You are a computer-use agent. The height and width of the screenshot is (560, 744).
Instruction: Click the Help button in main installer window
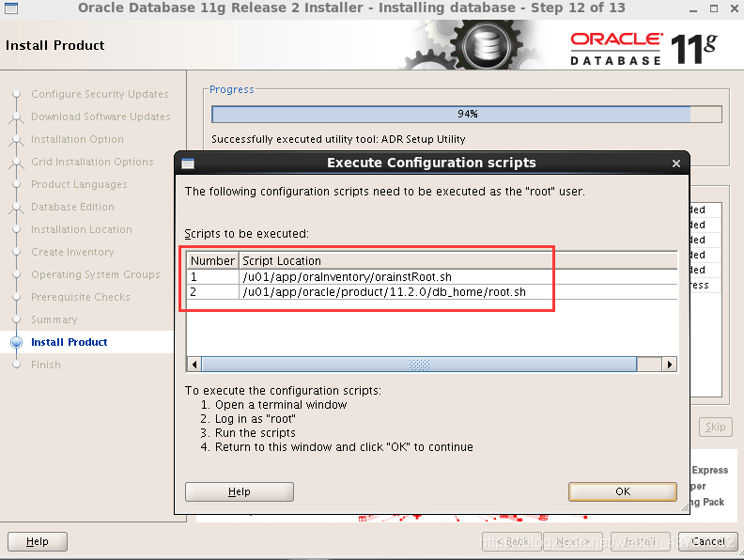coord(38,541)
